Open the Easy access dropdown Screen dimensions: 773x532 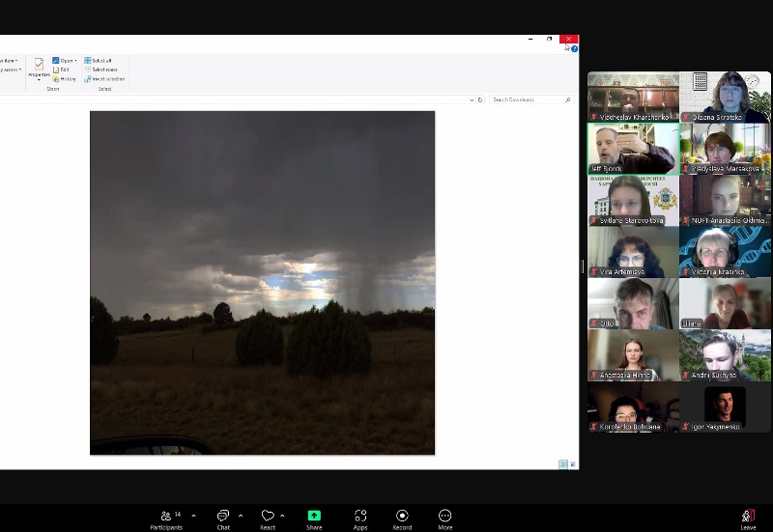[11, 70]
